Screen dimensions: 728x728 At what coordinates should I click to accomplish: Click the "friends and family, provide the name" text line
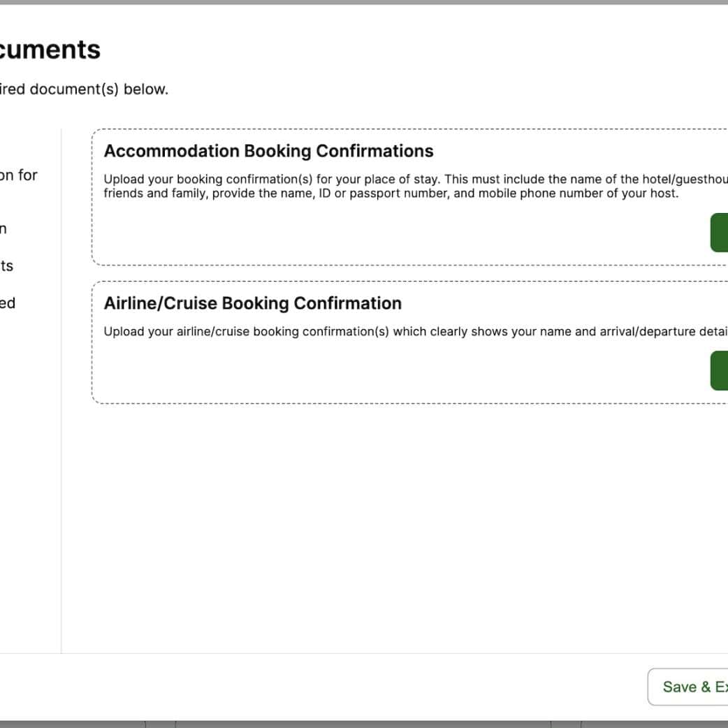click(391, 194)
